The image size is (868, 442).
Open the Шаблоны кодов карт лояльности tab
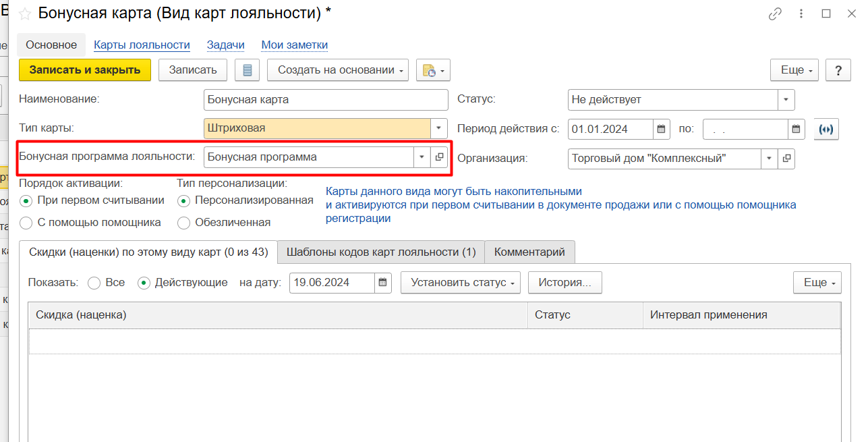tap(381, 252)
